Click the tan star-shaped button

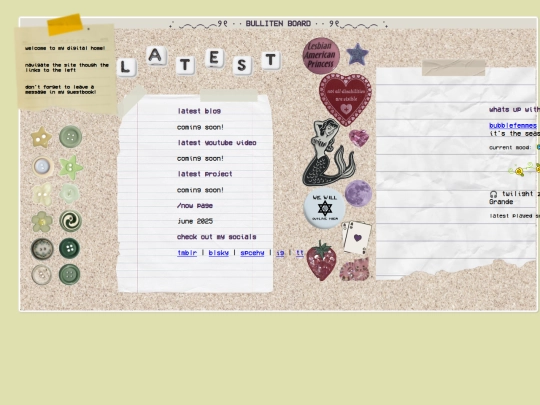tap(41, 137)
